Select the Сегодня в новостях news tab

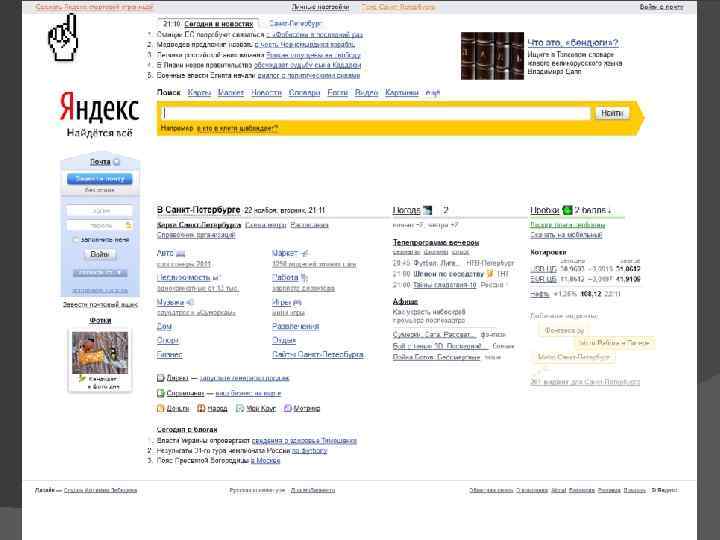(219, 23)
